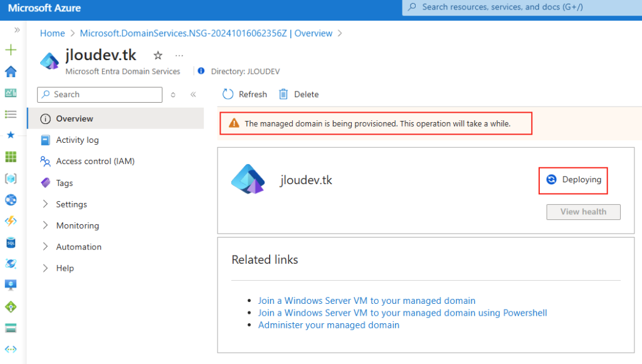This screenshot has width=642, height=364.
Task: Click the Microsoft Azure portal title
Action: coord(45,8)
